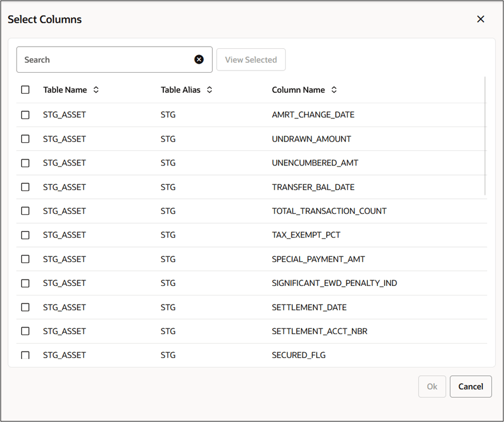Click the View Selected button
The height and width of the screenshot is (422, 504).
[251, 59]
